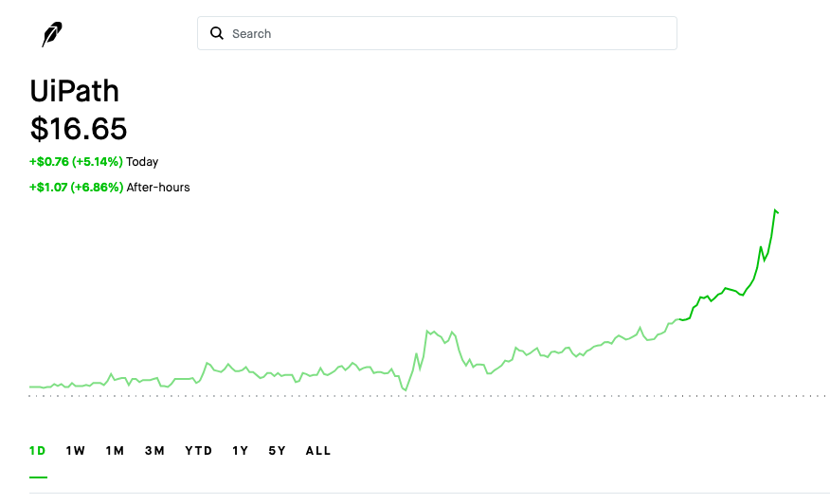Click the mid-chart price spike

(428, 332)
